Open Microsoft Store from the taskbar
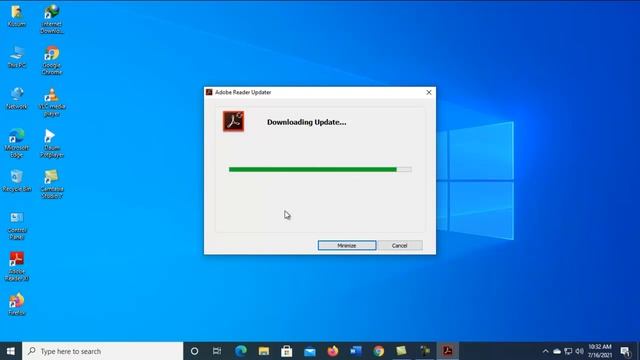Screen dimensions: 640x360 coord(287,351)
